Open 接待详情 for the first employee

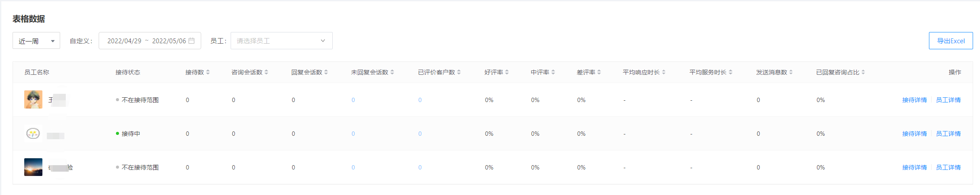pyautogui.click(x=914, y=100)
